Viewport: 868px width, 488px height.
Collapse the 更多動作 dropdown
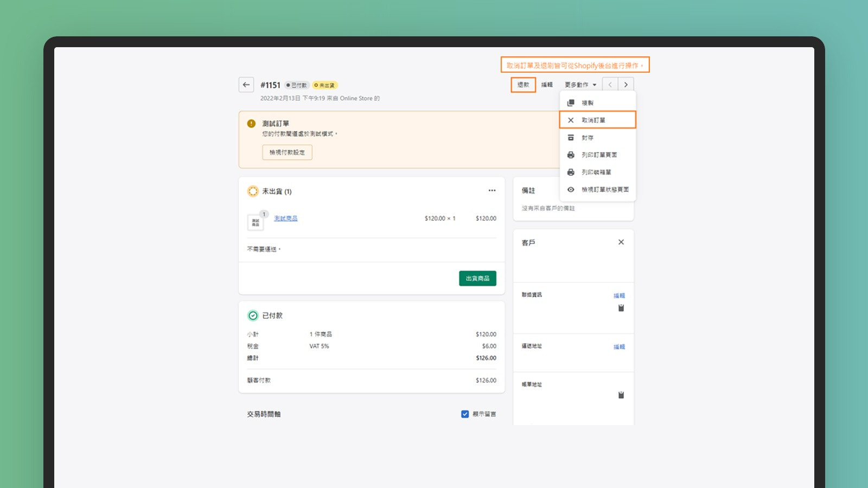pos(580,85)
